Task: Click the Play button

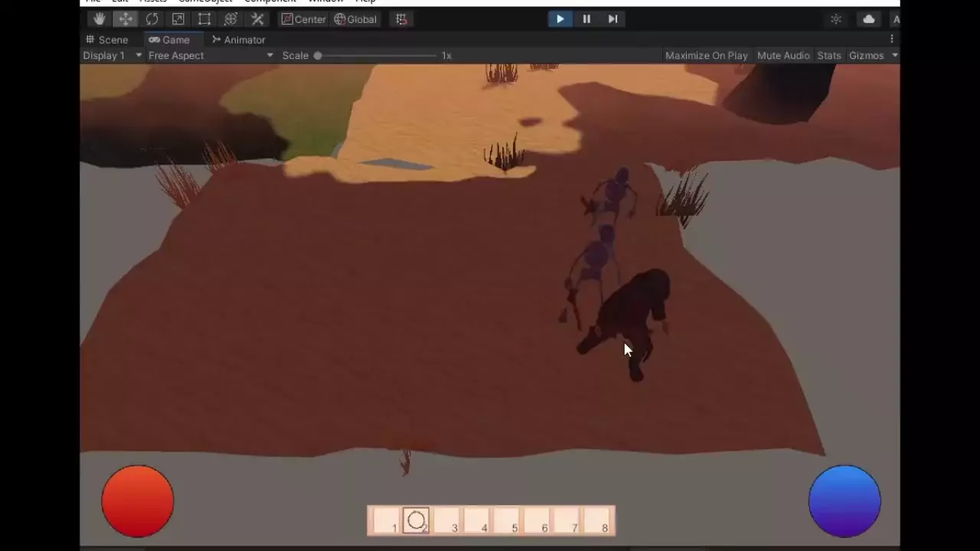Action: coord(560,19)
